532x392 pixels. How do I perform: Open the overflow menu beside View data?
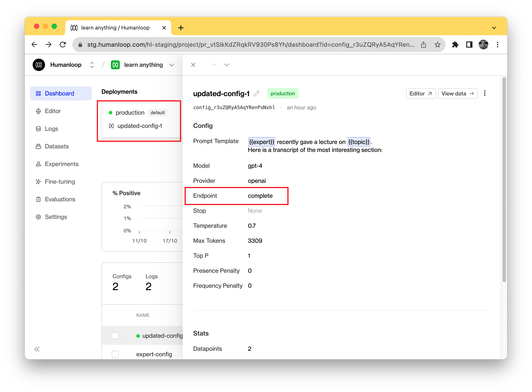tap(485, 93)
